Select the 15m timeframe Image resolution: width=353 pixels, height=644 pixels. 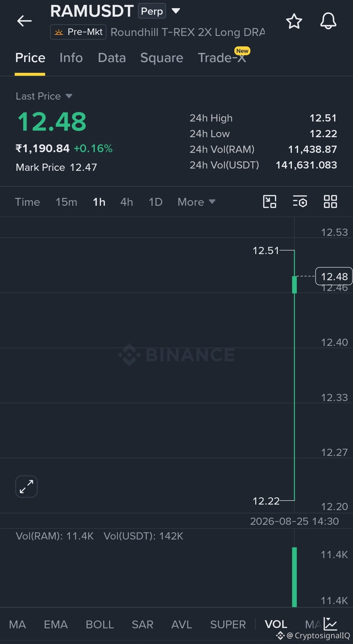coord(66,202)
